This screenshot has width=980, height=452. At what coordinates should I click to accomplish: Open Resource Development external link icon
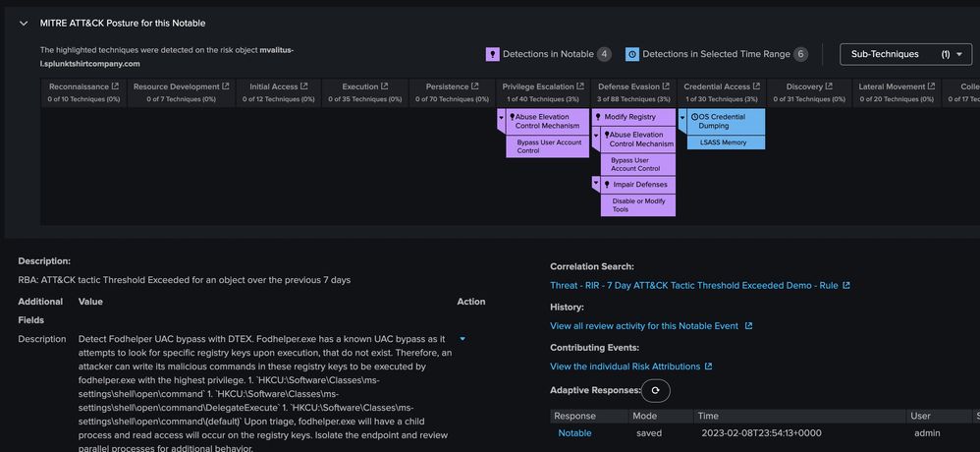pyautogui.click(x=226, y=86)
